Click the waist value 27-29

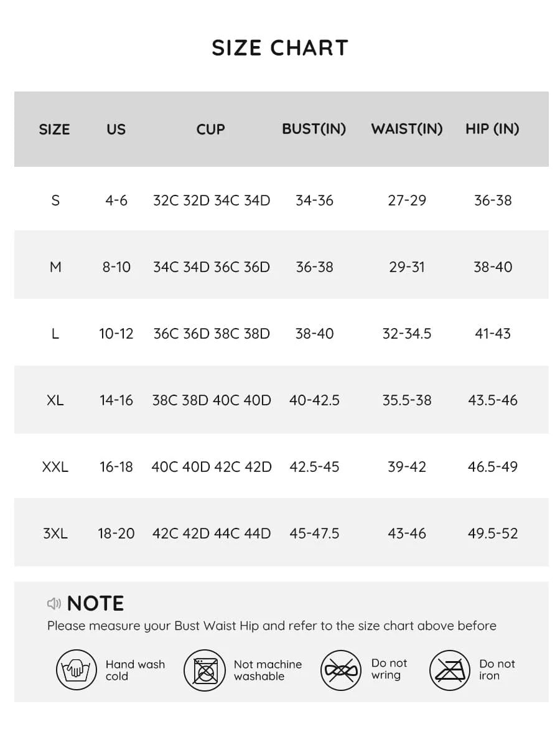407,200
